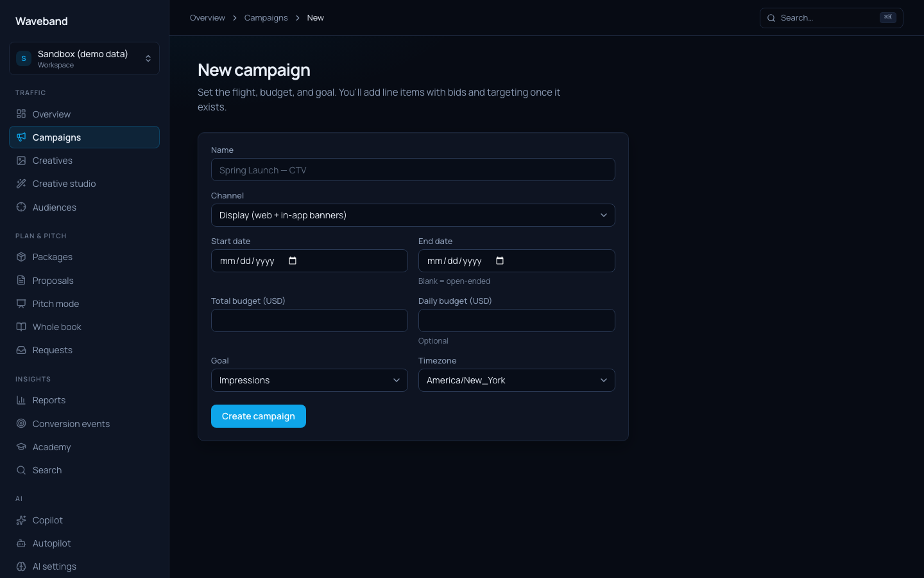Click the AI settings brain icon

[x=21, y=566]
